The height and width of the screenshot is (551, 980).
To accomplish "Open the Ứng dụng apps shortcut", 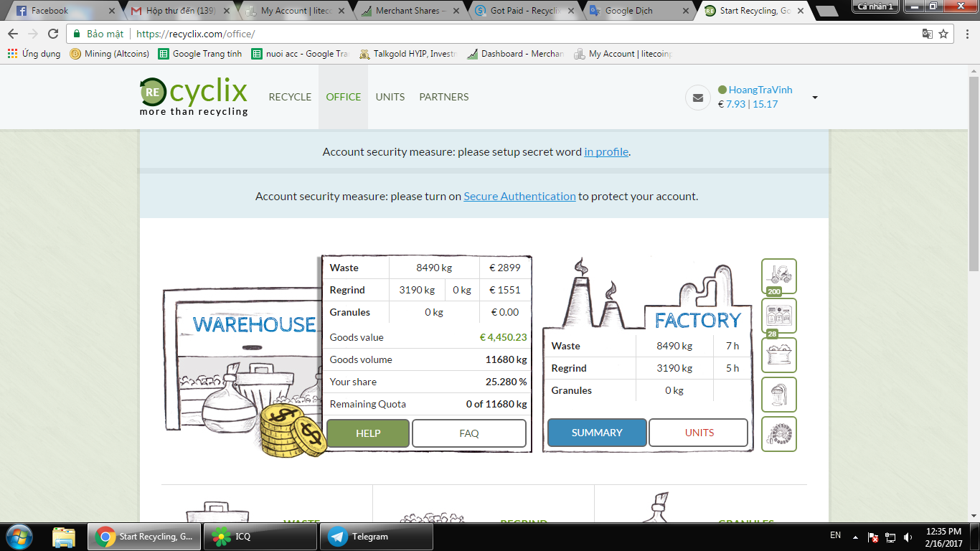I will [x=34, y=54].
